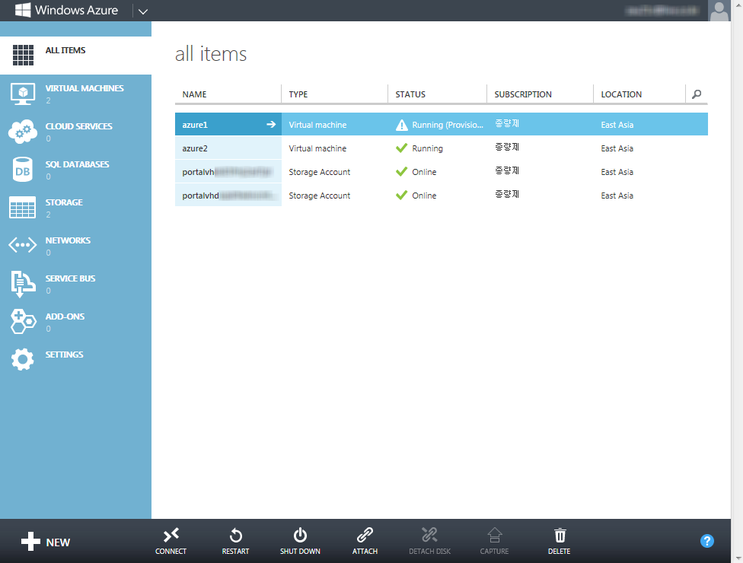The width and height of the screenshot is (743, 563).
Task: Click 'Virtual machine' type in azure2 row
Action: coord(317,148)
